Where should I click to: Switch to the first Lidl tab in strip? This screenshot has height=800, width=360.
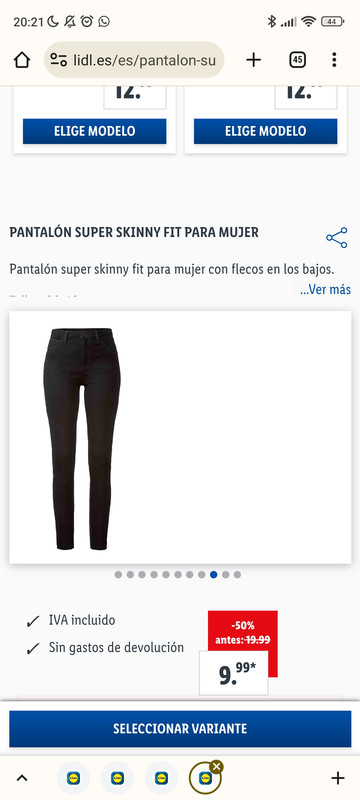[x=73, y=778]
